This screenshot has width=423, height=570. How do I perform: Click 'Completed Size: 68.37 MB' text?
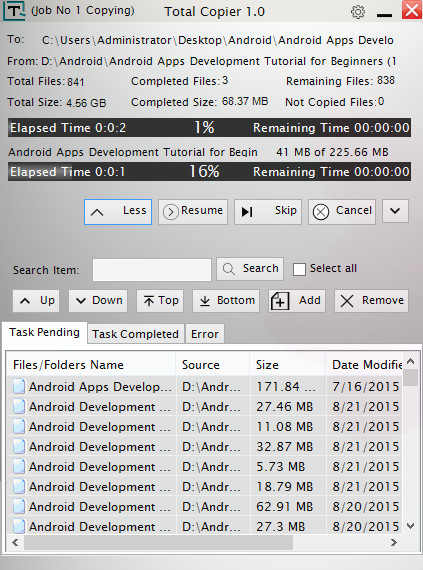point(200,102)
